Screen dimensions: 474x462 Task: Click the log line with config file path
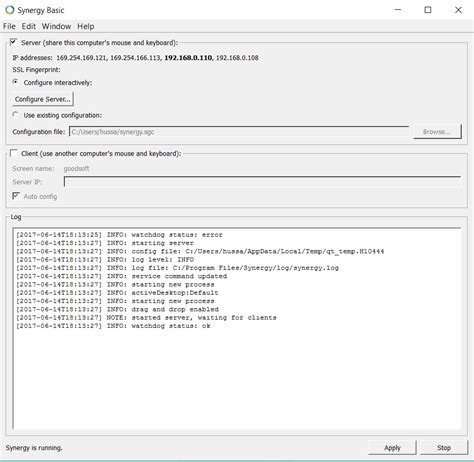click(x=200, y=251)
